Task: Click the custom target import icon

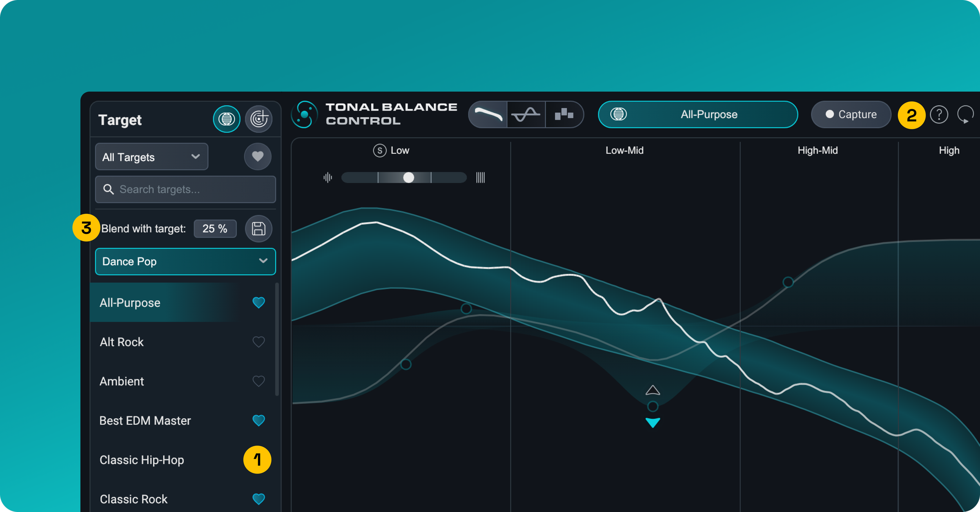Action: [259, 119]
